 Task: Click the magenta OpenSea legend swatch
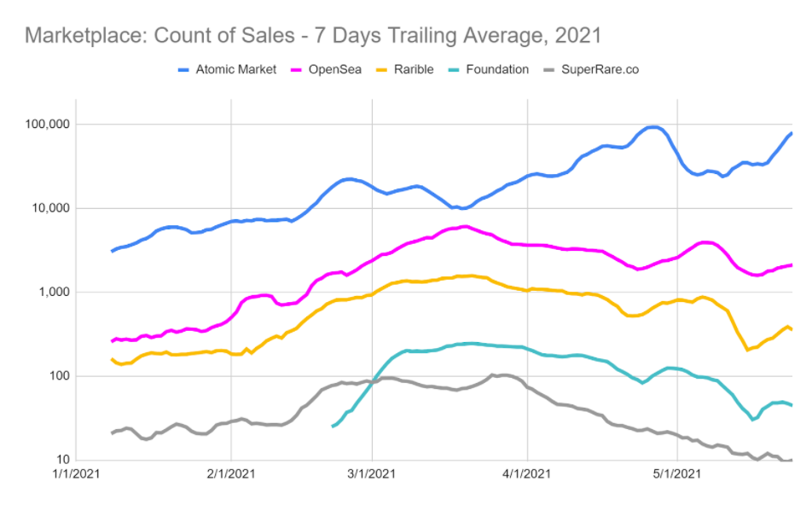296,70
